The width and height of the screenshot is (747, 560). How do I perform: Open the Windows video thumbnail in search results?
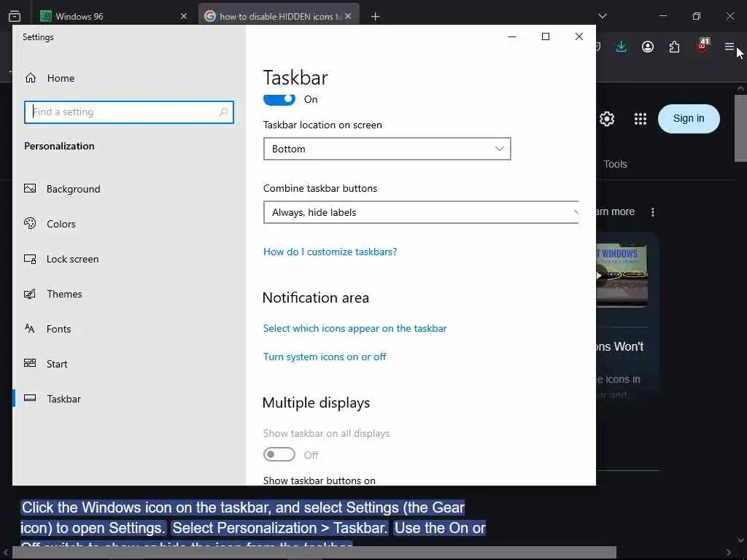click(622, 275)
